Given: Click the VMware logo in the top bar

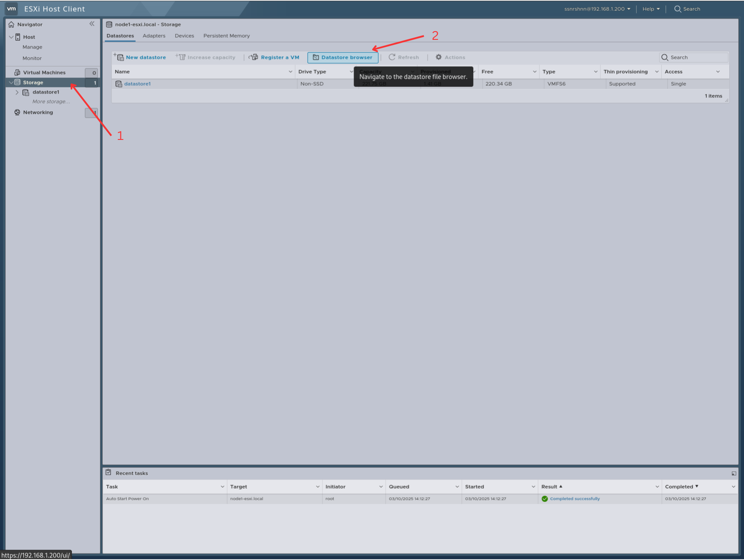Looking at the screenshot, I should coord(11,9).
